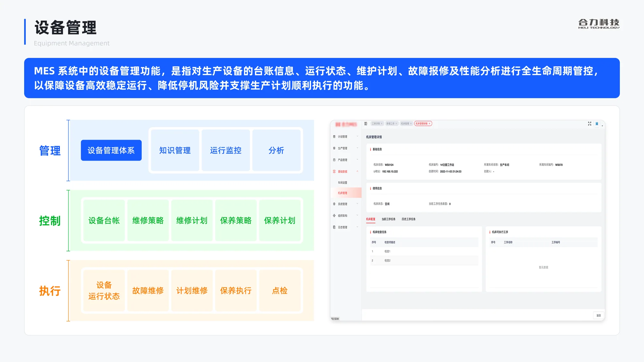Click the 计划管理 sidebar icon

(x=334, y=137)
